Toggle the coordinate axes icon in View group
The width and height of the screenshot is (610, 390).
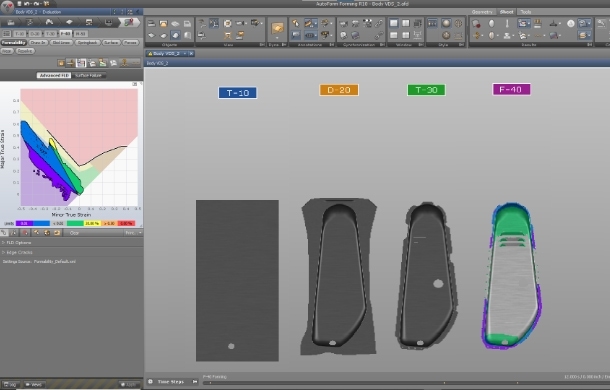pyautogui.click(x=214, y=23)
